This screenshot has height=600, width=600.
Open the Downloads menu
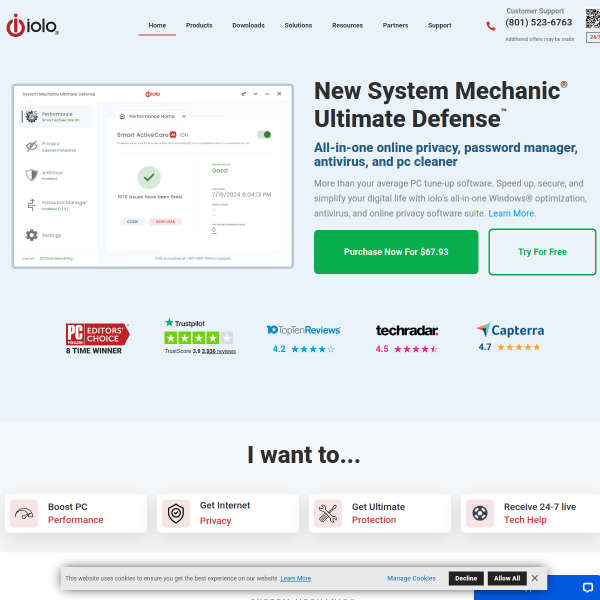[248, 25]
